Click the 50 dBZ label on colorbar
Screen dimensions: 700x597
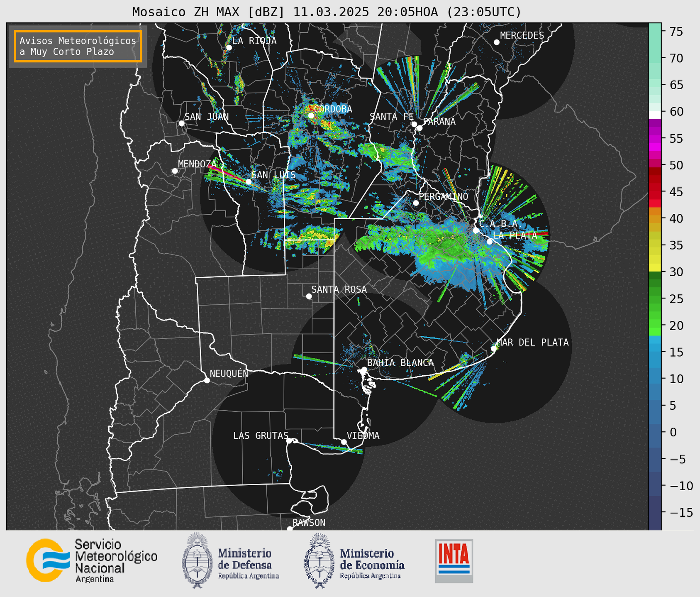point(676,165)
